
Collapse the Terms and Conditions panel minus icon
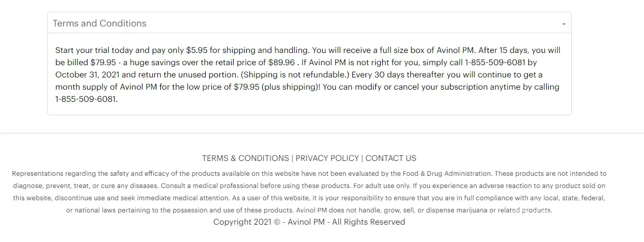tap(564, 23)
